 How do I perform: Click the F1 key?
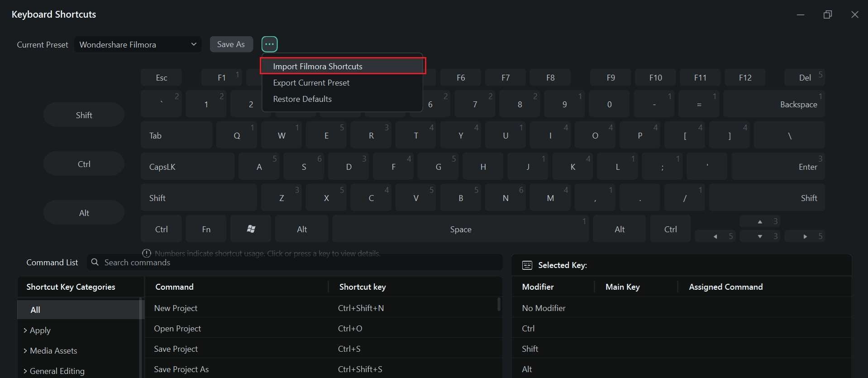click(221, 77)
